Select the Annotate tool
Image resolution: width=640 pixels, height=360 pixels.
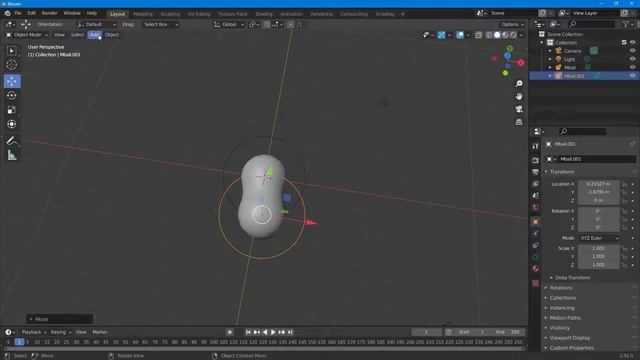(x=12, y=141)
